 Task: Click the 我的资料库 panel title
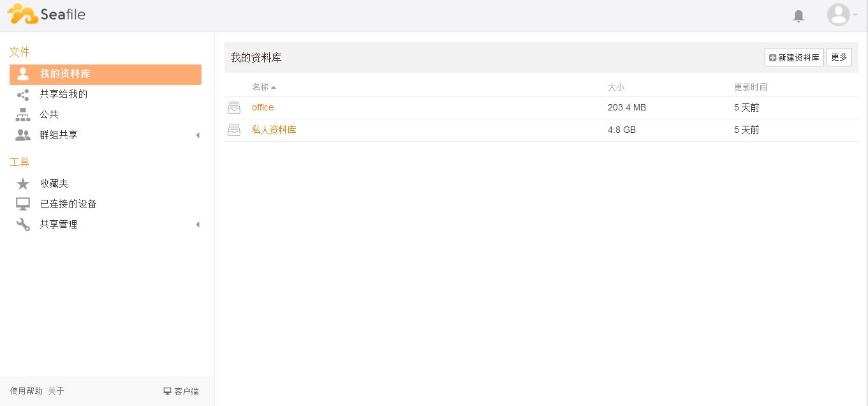(256, 57)
